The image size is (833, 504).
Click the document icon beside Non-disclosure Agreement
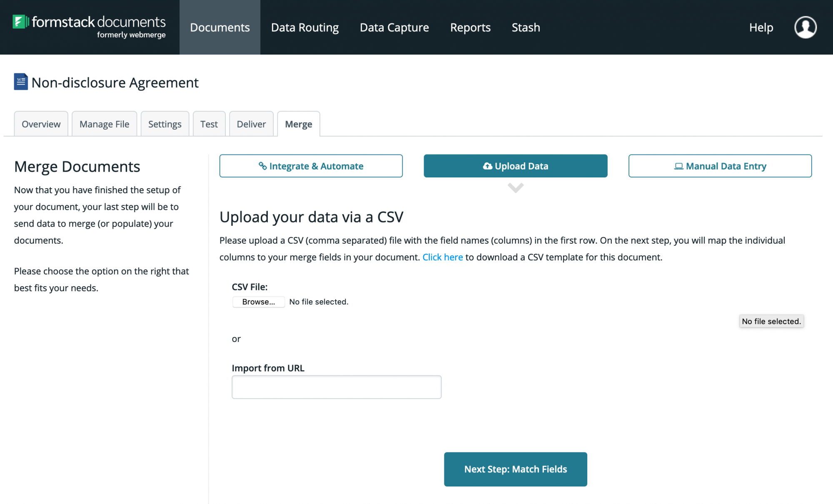(20, 82)
